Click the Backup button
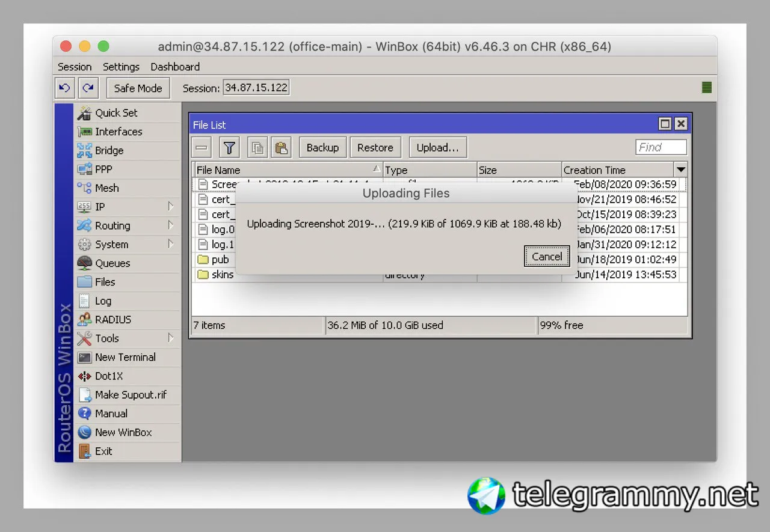Screen dimensions: 770x532 pyautogui.click(x=322, y=147)
